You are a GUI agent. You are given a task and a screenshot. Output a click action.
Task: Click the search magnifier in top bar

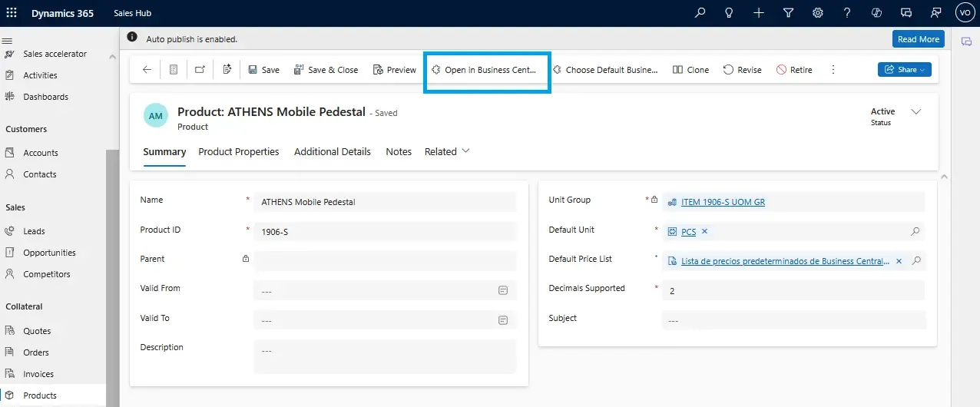coord(700,13)
